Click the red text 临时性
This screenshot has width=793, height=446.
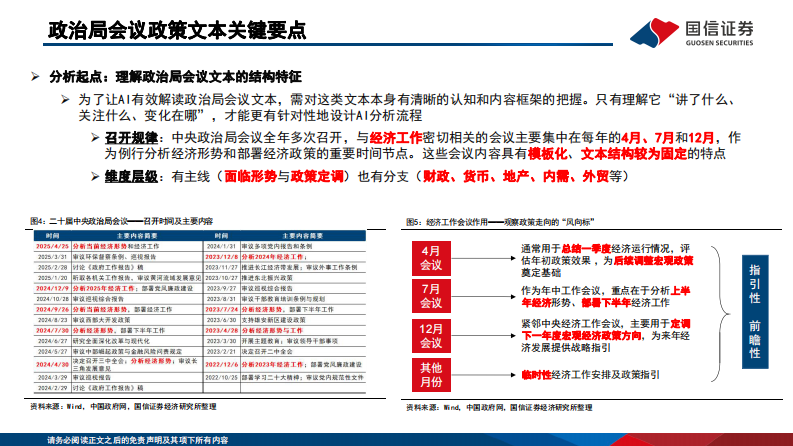click(x=536, y=375)
